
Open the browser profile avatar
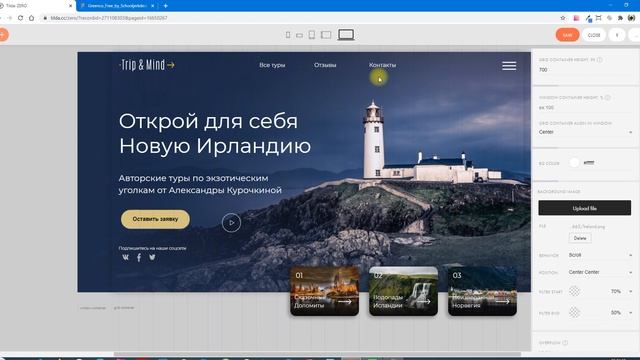pos(631,18)
